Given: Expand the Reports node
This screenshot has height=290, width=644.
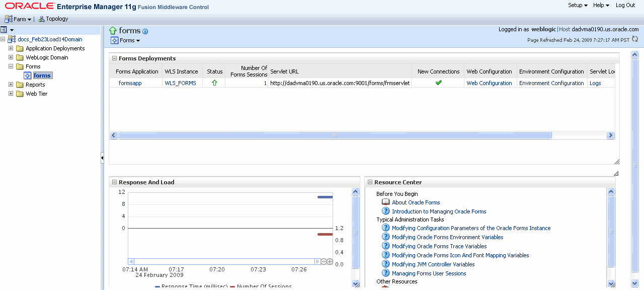Looking at the screenshot, I should click(11, 85).
